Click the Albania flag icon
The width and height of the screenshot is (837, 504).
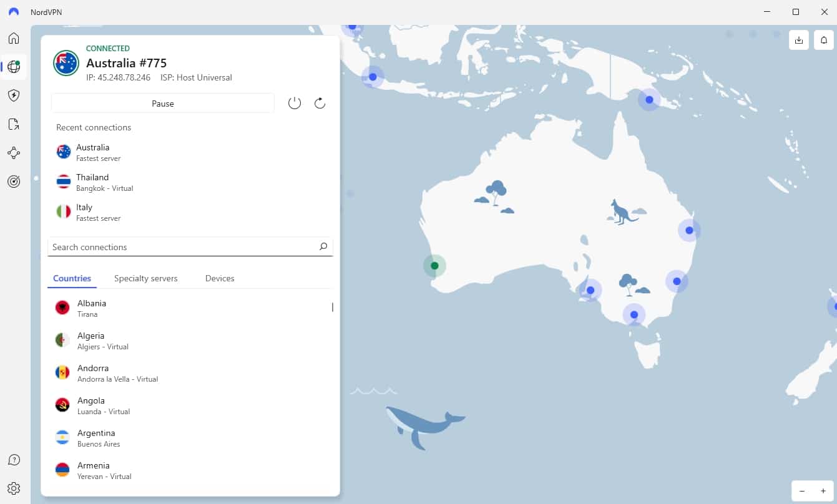62,308
